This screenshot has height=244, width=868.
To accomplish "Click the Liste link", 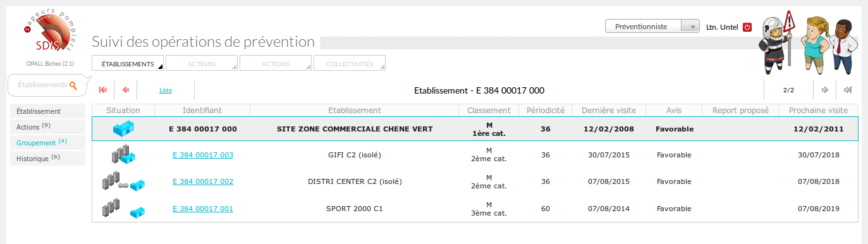I will click(166, 90).
